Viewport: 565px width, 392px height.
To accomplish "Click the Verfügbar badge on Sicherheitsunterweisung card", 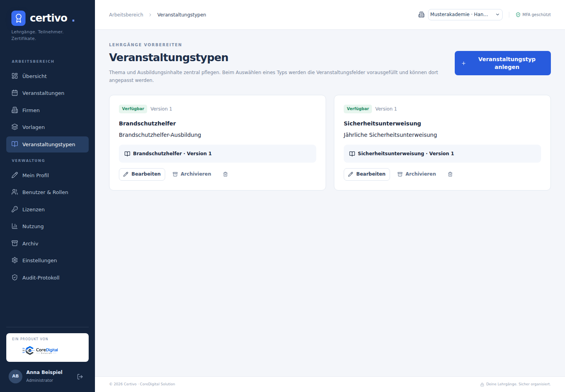I will [358, 109].
